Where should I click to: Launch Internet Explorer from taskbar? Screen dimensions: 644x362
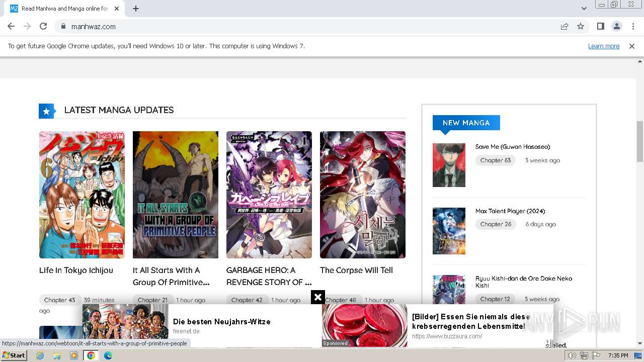[x=40, y=355]
